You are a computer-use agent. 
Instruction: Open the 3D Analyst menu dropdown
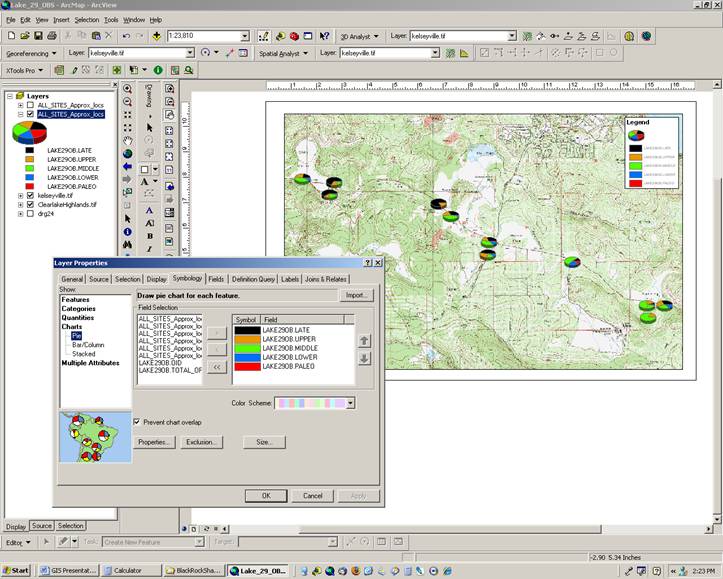click(359, 36)
